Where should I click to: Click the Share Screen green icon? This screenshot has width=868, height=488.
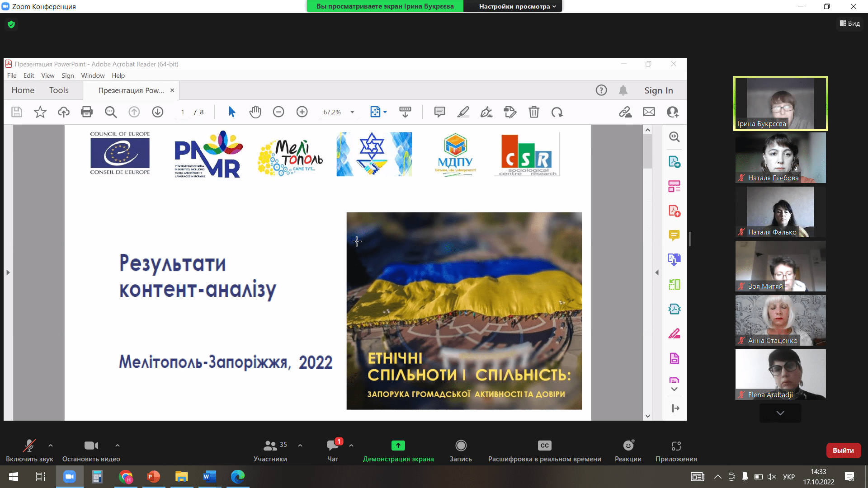click(x=398, y=446)
